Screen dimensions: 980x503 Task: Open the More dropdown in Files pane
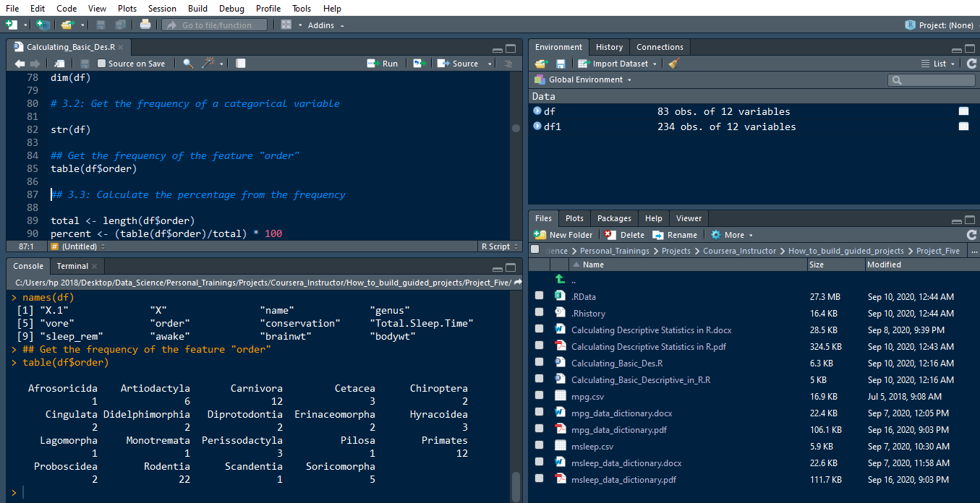[x=733, y=235]
